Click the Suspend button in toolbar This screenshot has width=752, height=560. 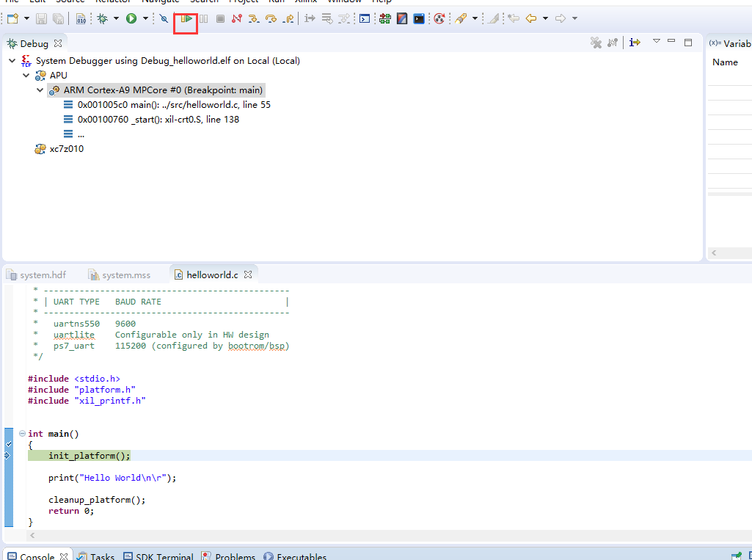(204, 18)
